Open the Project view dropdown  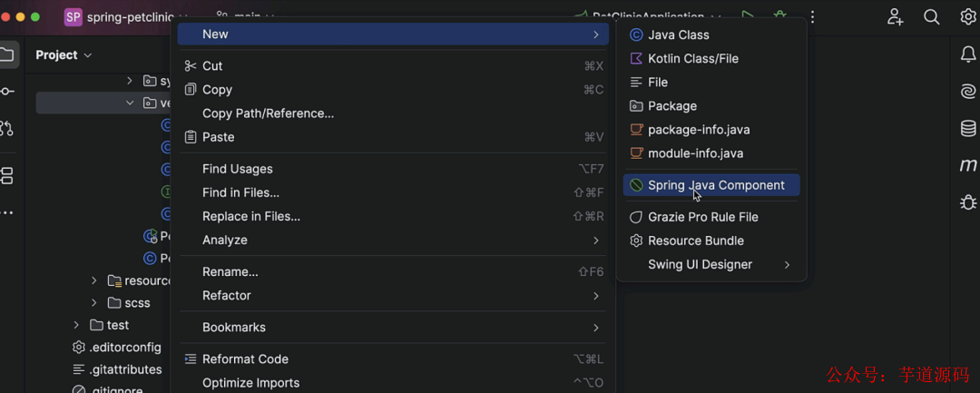pos(64,55)
